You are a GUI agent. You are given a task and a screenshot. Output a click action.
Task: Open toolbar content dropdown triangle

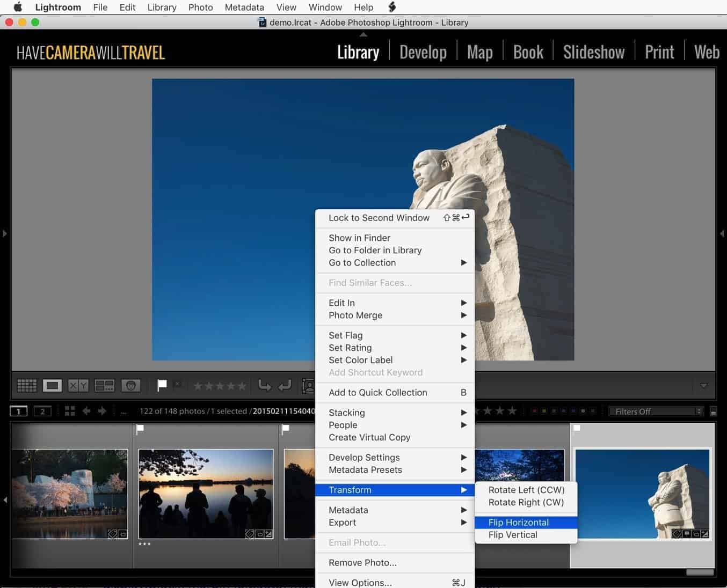point(703,385)
